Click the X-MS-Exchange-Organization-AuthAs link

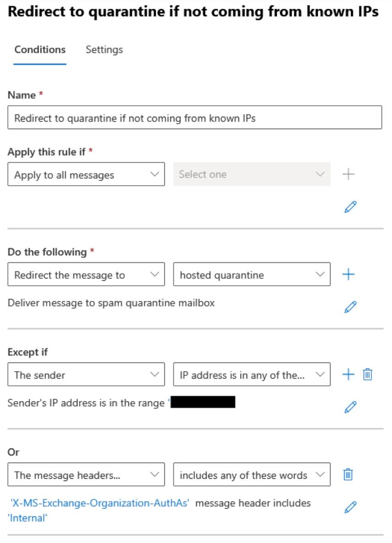[x=100, y=503]
